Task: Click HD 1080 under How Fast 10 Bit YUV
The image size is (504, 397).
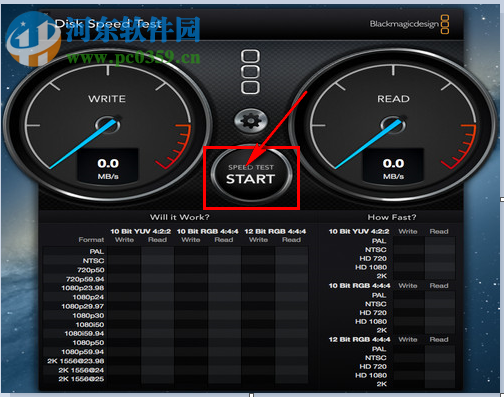Action: (371, 267)
